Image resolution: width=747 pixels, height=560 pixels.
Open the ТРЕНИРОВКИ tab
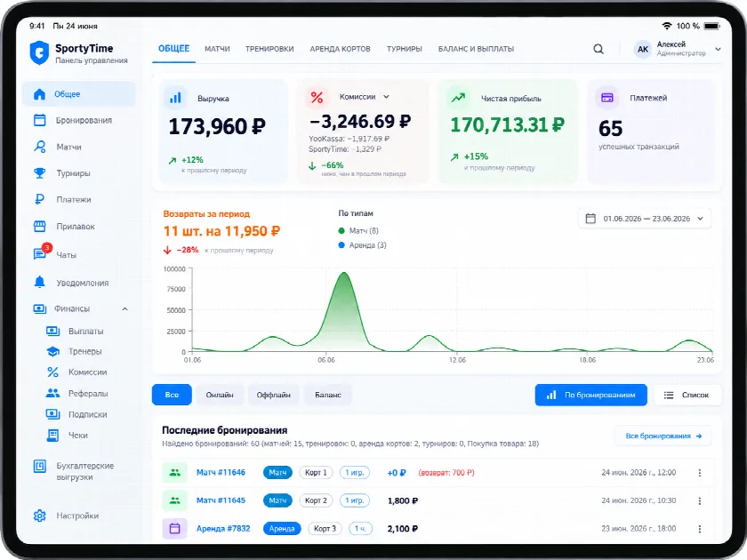269,49
